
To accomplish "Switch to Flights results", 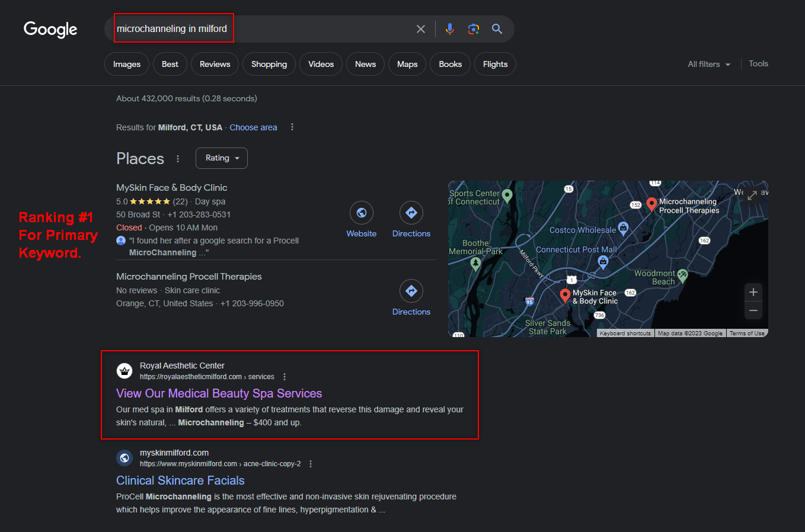I will coord(495,64).
